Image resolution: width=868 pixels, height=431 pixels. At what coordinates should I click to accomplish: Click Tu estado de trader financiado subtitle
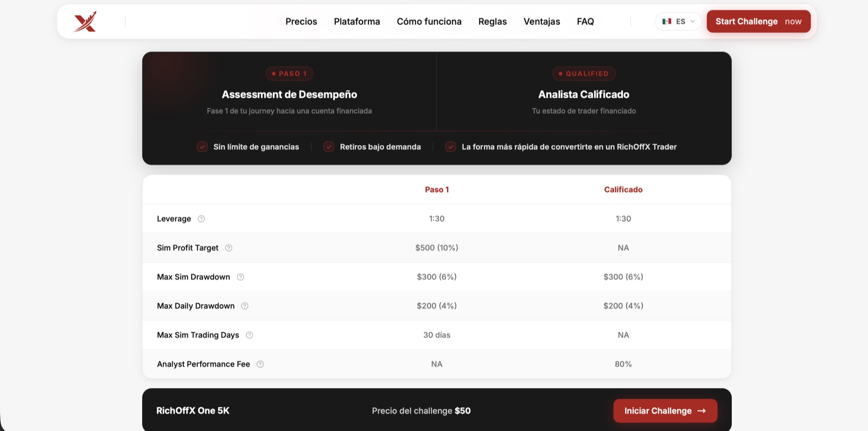[584, 111]
